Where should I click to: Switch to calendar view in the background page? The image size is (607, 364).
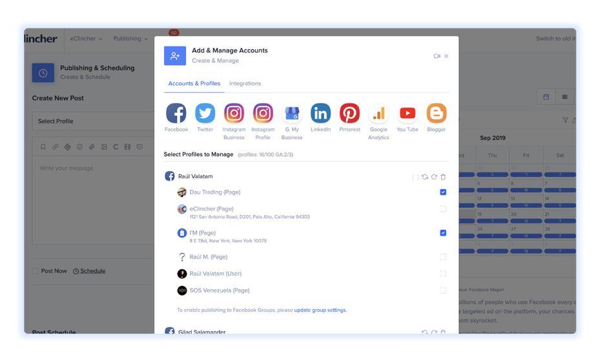click(546, 97)
